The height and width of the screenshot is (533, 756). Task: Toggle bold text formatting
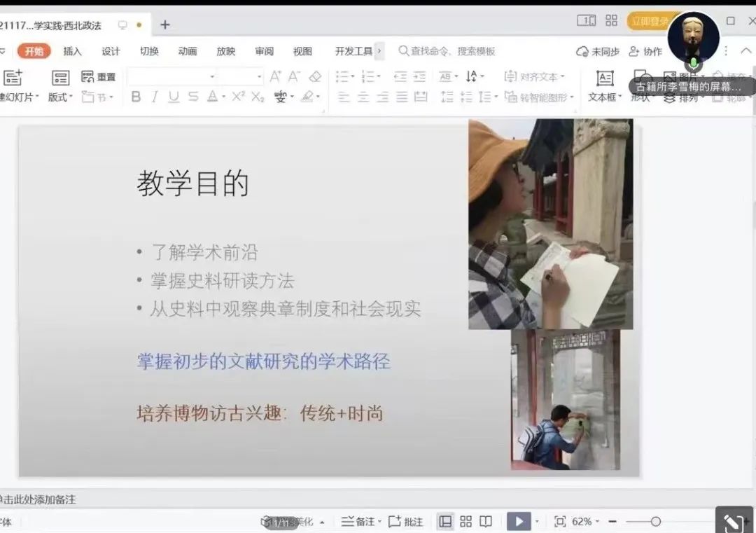pyautogui.click(x=136, y=97)
